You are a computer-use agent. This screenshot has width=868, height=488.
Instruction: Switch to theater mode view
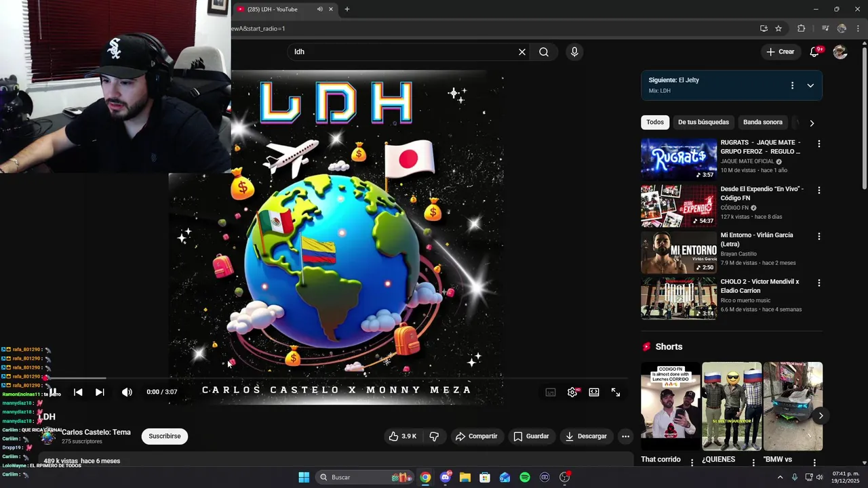click(594, 392)
